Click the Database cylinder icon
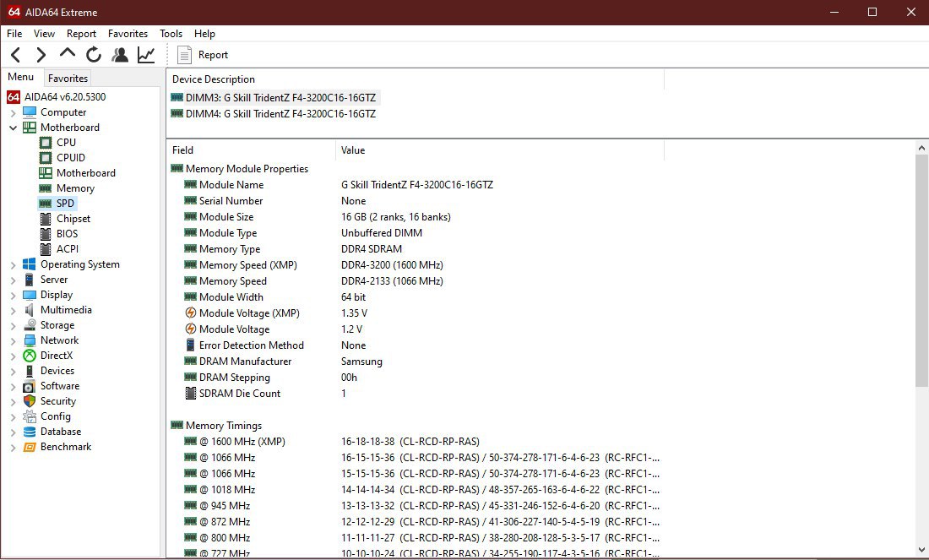Image resolution: width=929 pixels, height=560 pixels. [30, 432]
